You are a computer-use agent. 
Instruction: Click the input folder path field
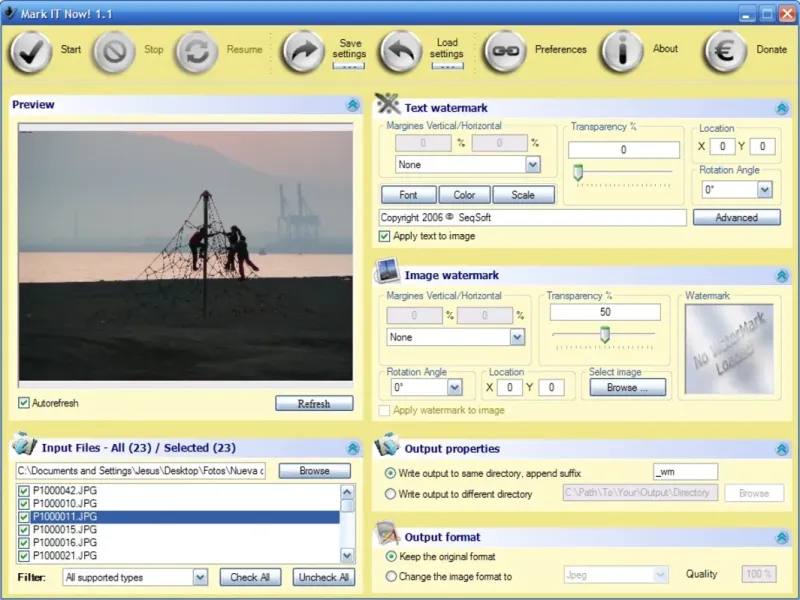coord(141,471)
